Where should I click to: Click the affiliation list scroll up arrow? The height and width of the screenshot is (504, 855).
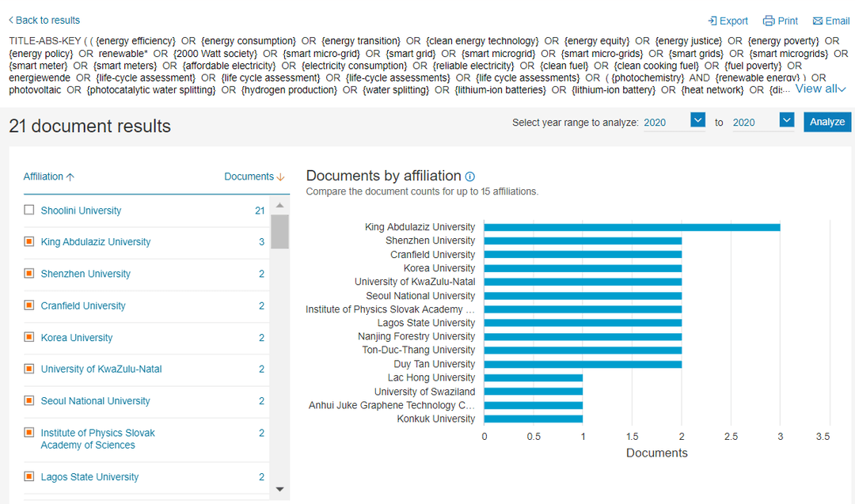pos(279,206)
